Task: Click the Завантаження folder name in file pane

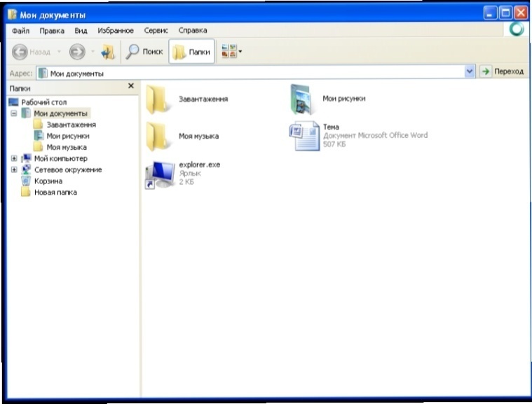Action: pyautogui.click(x=203, y=99)
